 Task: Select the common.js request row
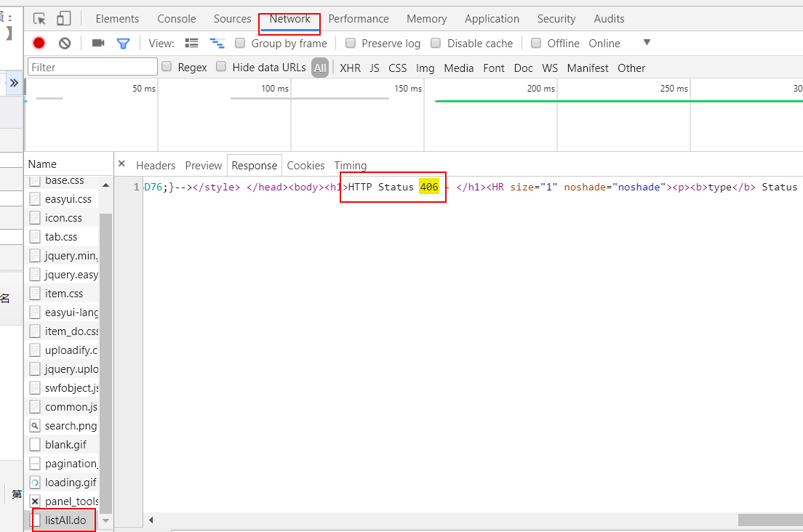(62, 407)
